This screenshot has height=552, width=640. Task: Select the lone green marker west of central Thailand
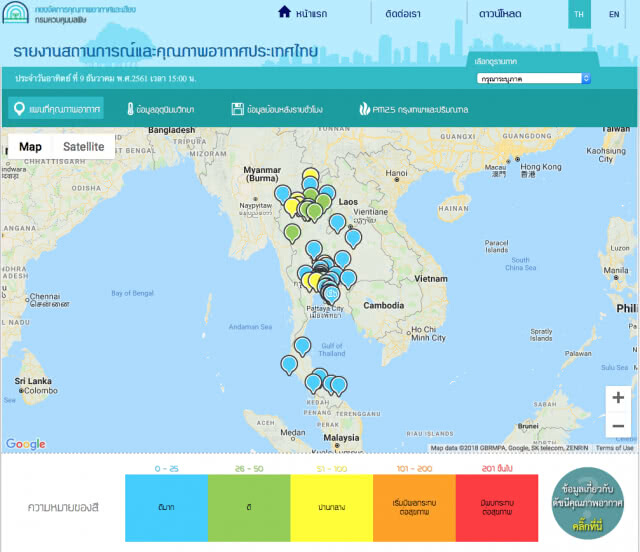pyautogui.click(x=292, y=234)
